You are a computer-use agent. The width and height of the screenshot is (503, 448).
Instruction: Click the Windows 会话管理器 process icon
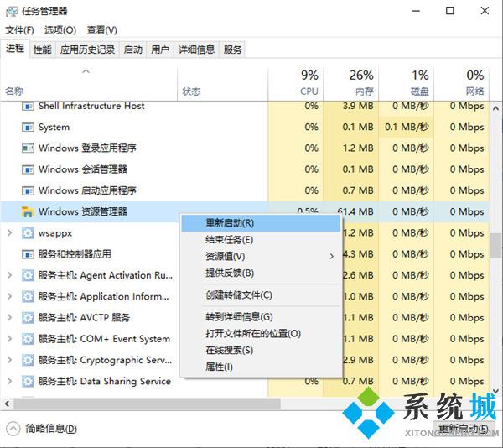click(28, 169)
